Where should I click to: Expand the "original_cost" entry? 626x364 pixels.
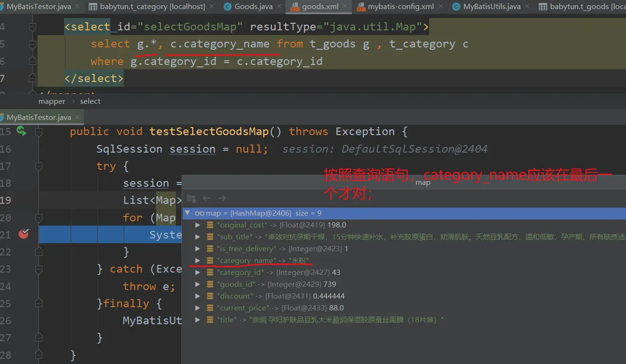click(x=198, y=225)
